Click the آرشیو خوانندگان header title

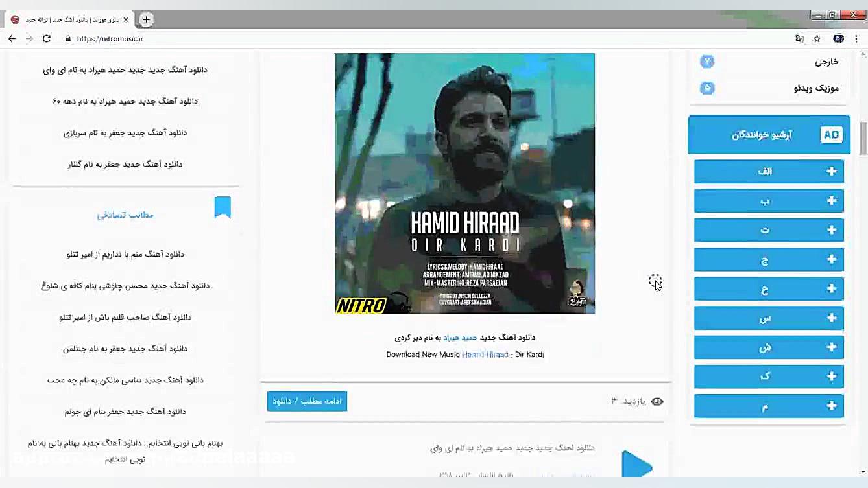click(762, 135)
